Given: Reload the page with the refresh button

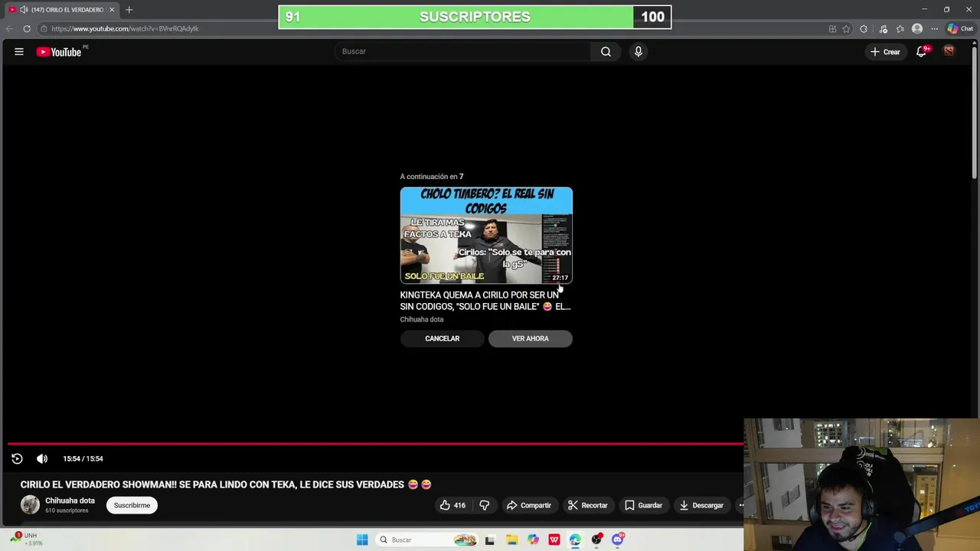Looking at the screenshot, I should (x=27, y=28).
